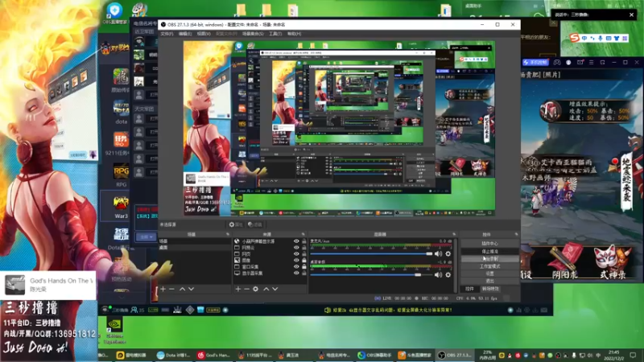Toggle the lock on the 显示器采集 source
The height and width of the screenshot is (362, 644).
coord(304,273)
